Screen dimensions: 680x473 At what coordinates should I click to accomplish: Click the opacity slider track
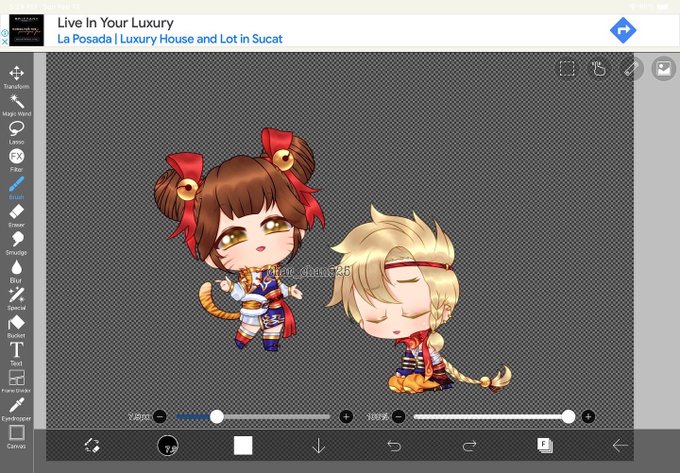coord(494,417)
